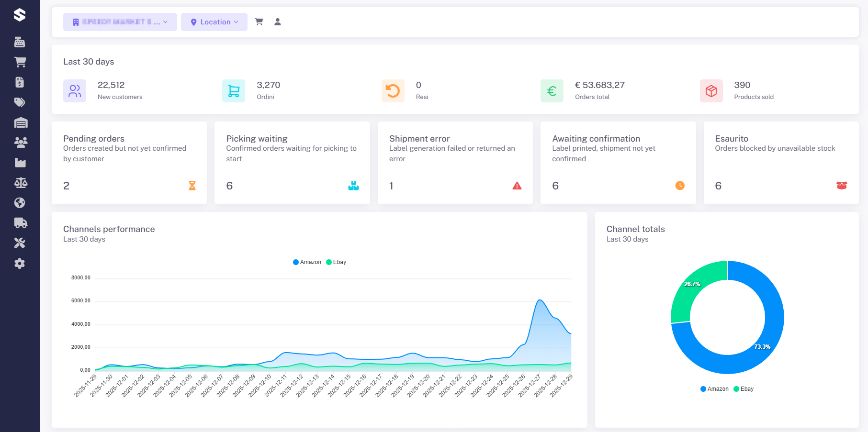Expand the Location dropdown
This screenshot has width=868, height=432.
tap(214, 22)
